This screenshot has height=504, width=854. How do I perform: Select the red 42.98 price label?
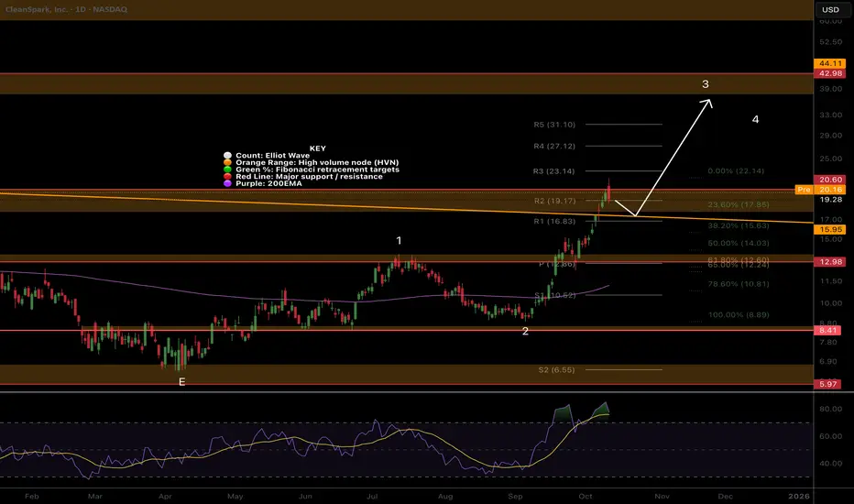(830, 73)
